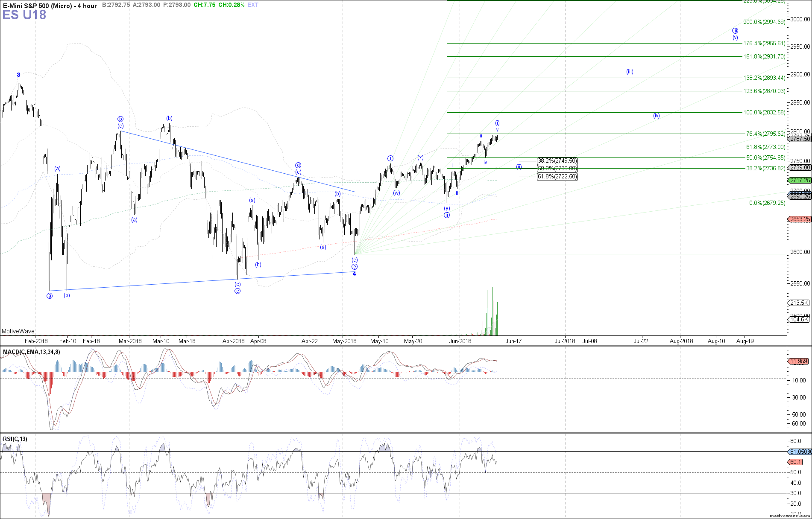Open the RSI(C,13) study label
Screen dimensions: 812x519
(15, 439)
